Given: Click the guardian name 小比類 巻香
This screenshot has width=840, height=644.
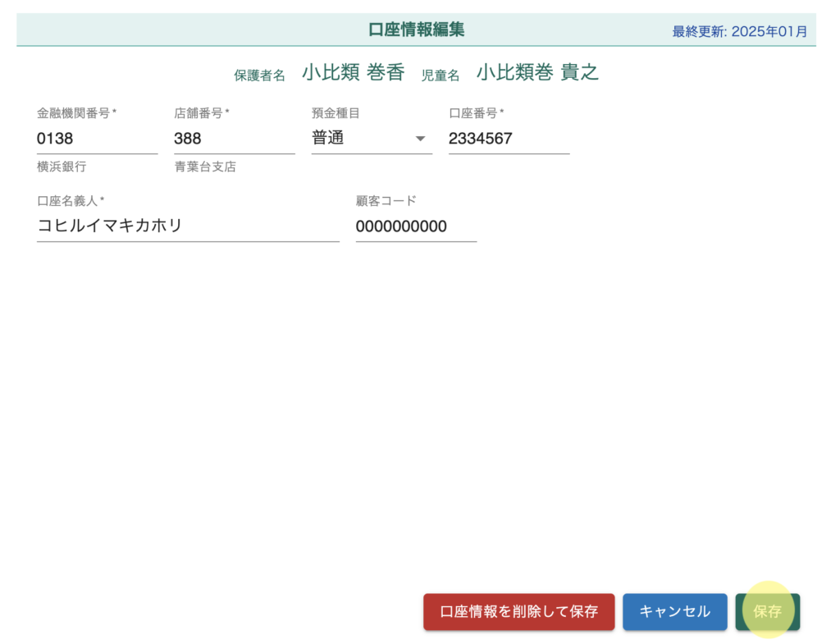Looking at the screenshot, I should [353, 73].
